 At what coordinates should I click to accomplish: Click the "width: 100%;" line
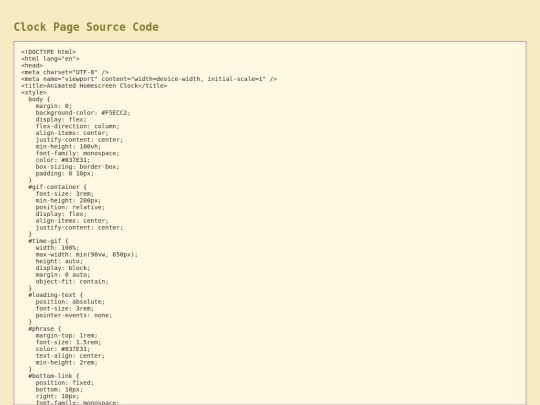click(x=57, y=248)
